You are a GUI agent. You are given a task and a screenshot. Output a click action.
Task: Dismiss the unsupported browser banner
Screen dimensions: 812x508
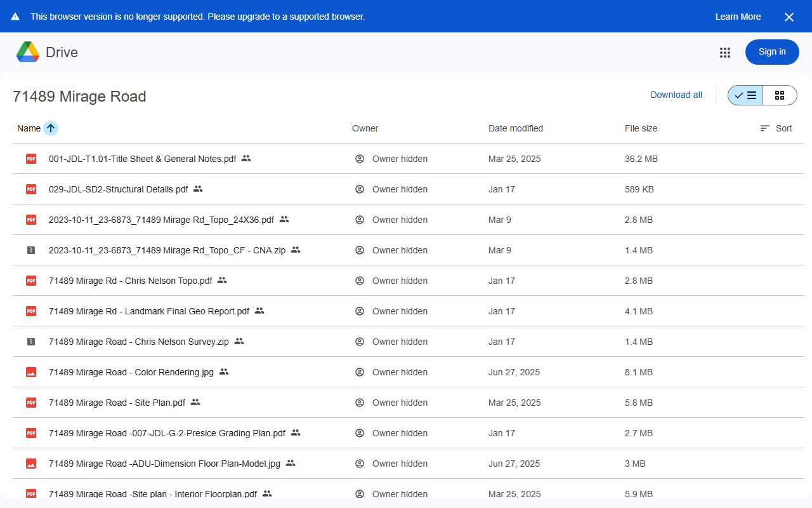point(789,17)
